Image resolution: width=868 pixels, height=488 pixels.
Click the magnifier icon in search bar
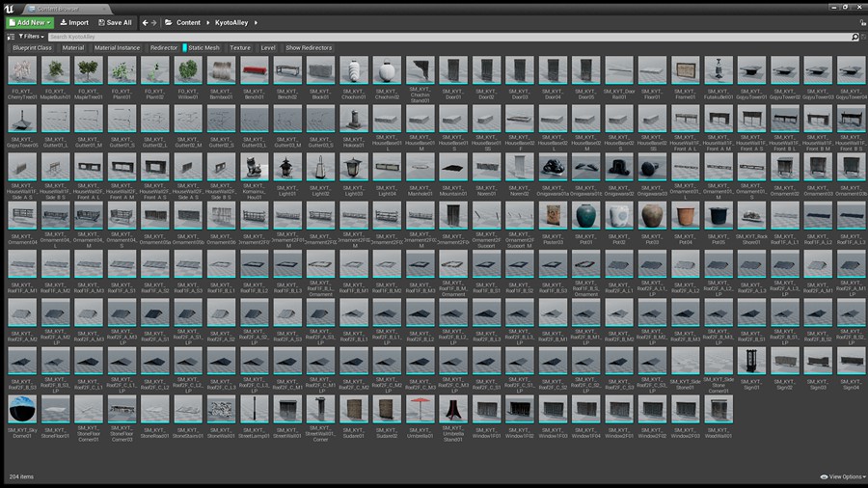pyautogui.click(x=854, y=37)
